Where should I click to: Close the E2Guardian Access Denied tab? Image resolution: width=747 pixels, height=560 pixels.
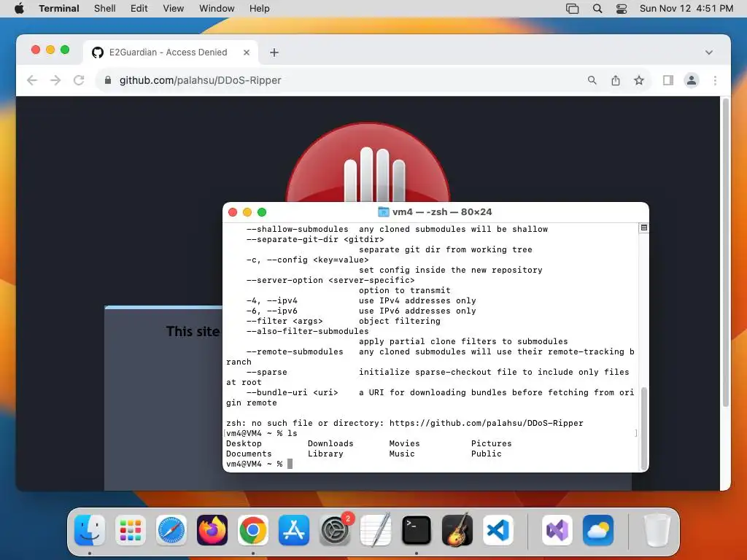point(247,52)
